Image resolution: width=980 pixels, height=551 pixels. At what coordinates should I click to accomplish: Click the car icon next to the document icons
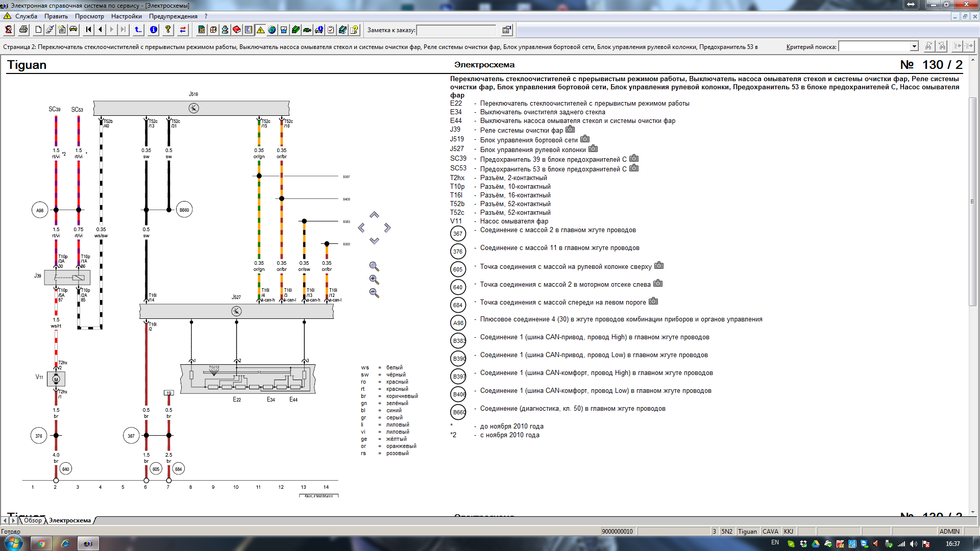73,30
